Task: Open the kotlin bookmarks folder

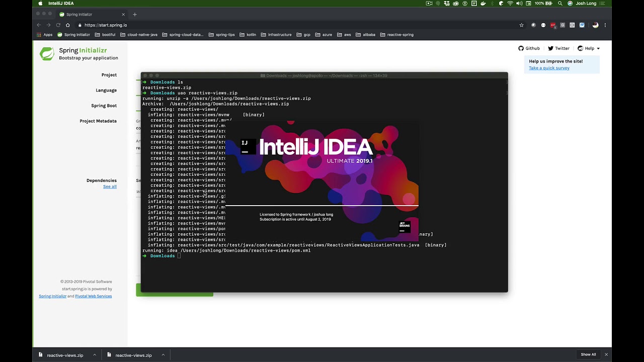Action: tap(248, 35)
